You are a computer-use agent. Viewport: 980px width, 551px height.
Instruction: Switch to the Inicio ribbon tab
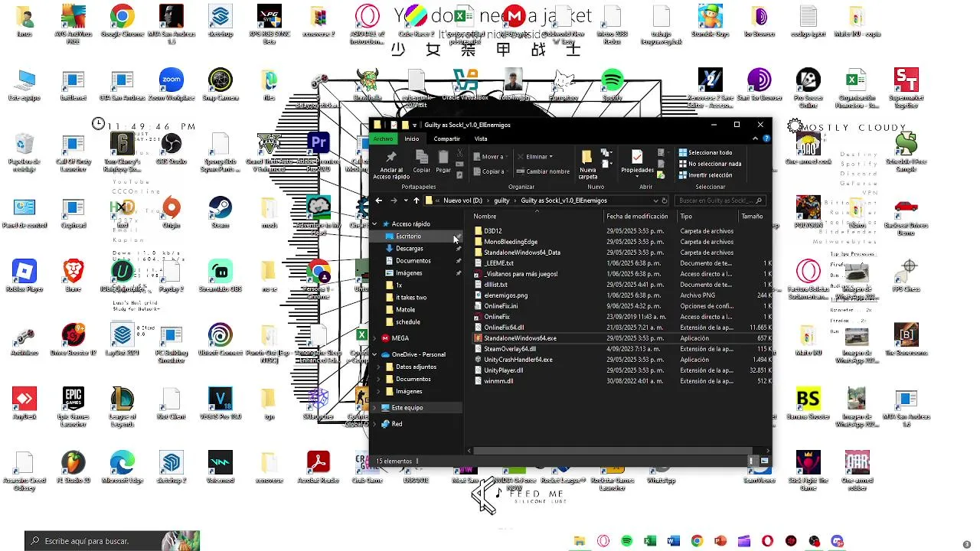pyautogui.click(x=412, y=139)
